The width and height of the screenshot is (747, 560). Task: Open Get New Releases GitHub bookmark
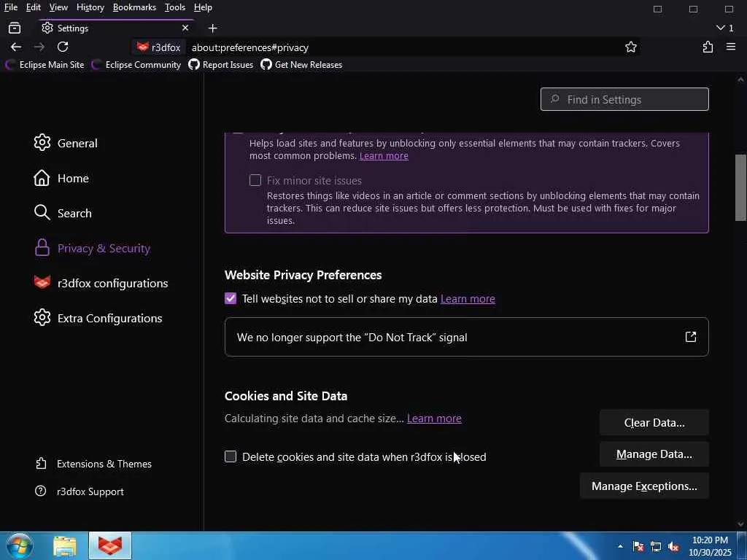click(x=301, y=65)
